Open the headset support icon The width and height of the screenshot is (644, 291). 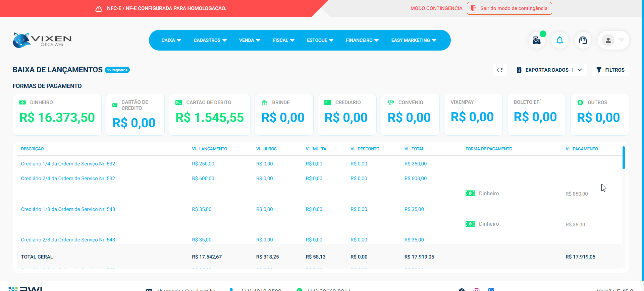click(x=583, y=41)
